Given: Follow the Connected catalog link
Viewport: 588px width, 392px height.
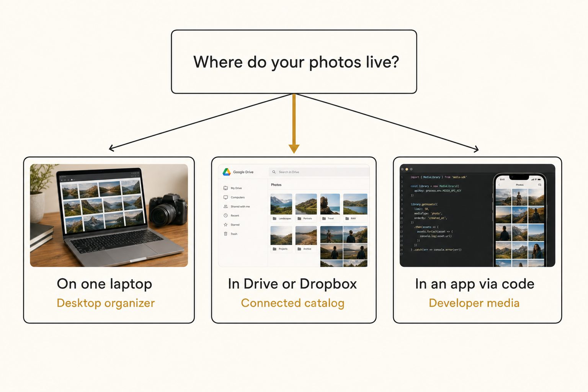Looking at the screenshot, I should click(x=293, y=303).
